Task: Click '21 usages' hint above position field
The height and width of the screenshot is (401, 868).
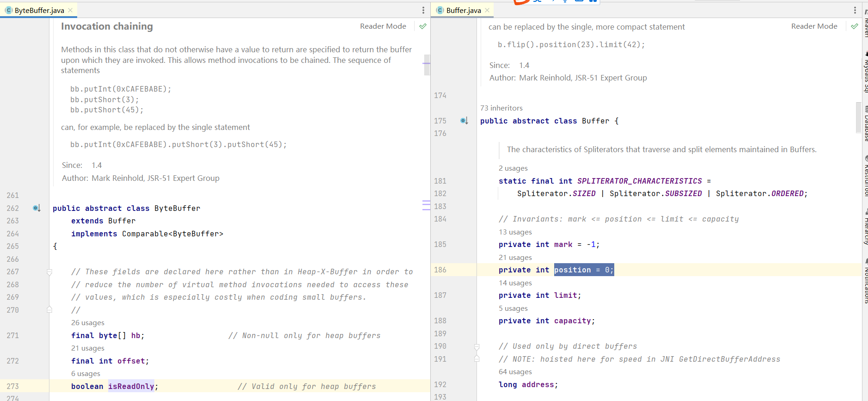Action: (515, 258)
